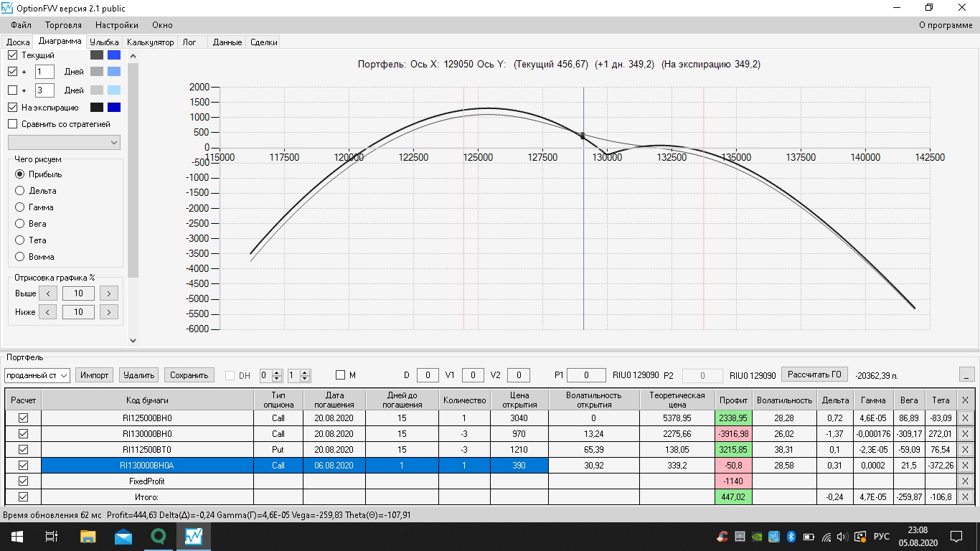Pick blue color swatch for Текущий

[x=114, y=55]
